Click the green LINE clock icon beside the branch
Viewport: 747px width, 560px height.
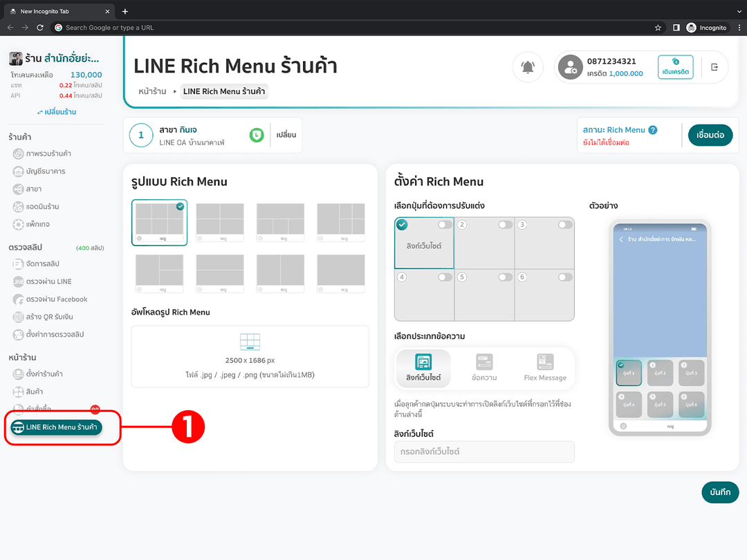tap(257, 136)
